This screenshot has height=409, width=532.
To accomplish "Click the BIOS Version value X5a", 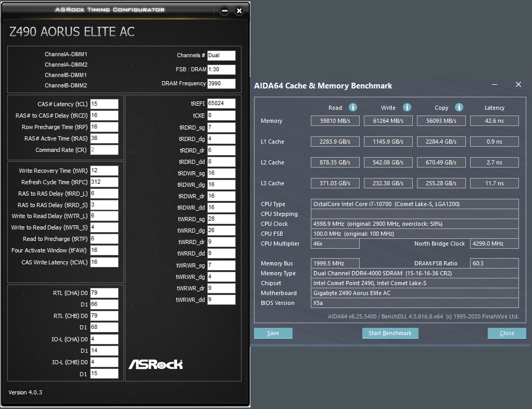I will coord(414,303).
